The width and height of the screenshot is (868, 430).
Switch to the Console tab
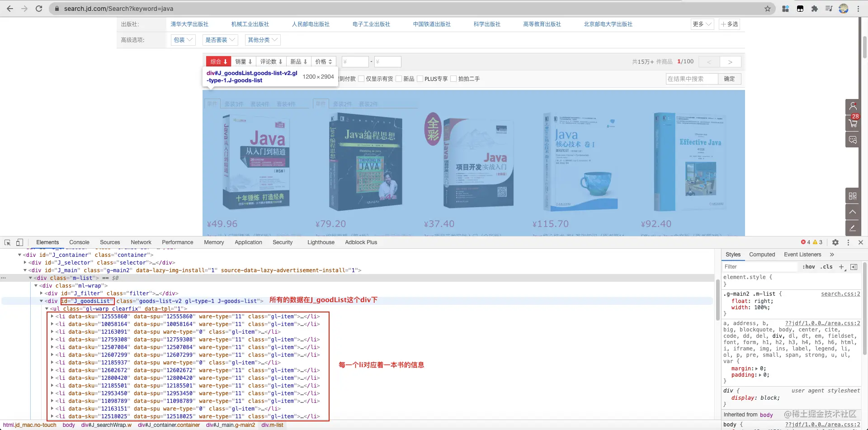click(79, 242)
